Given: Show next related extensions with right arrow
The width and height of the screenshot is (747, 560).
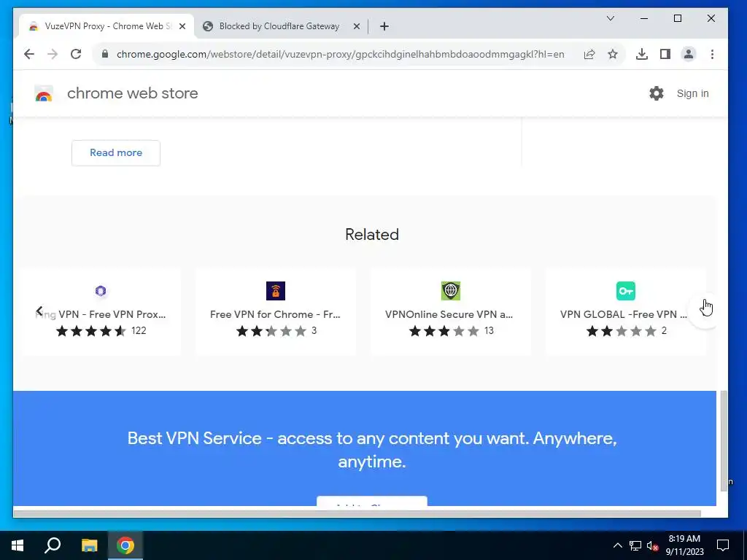Looking at the screenshot, I should pos(704,310).
